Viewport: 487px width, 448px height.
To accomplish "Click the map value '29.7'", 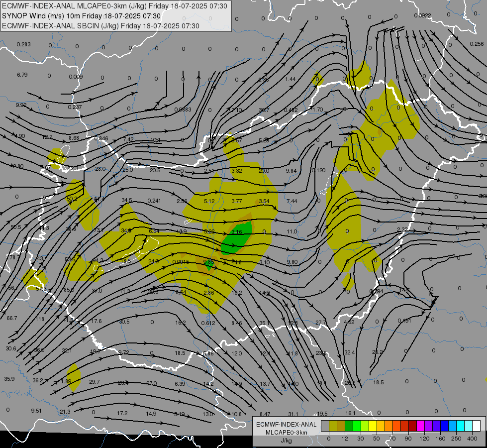I will 95,382.
